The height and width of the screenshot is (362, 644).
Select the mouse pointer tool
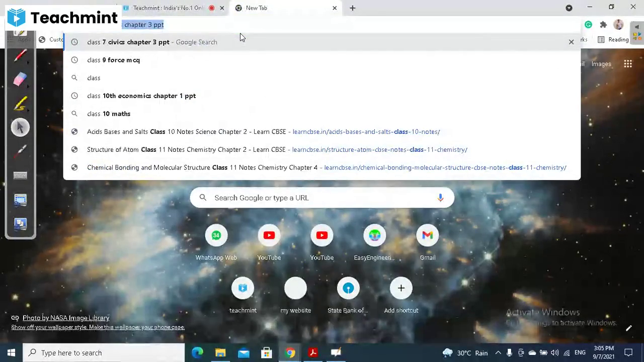tap(20, 127)
